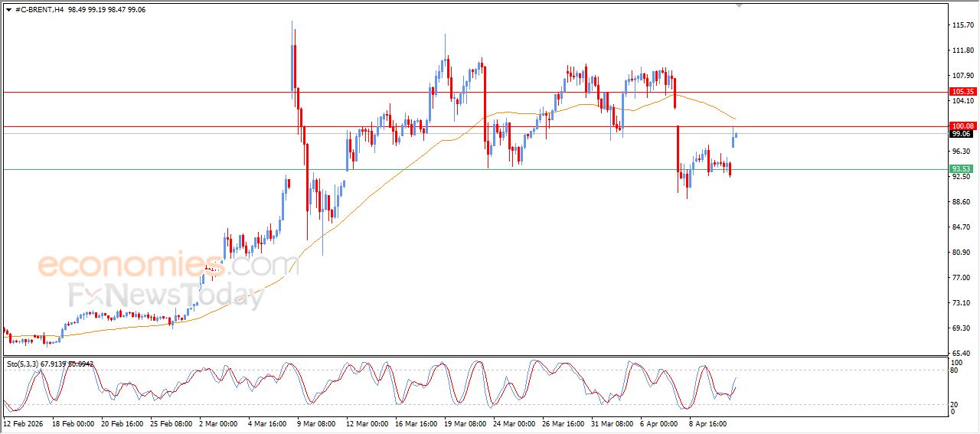Click the 12 Feb 2026 date label
Screen dimensions: 980x434
tap(24, 423)
